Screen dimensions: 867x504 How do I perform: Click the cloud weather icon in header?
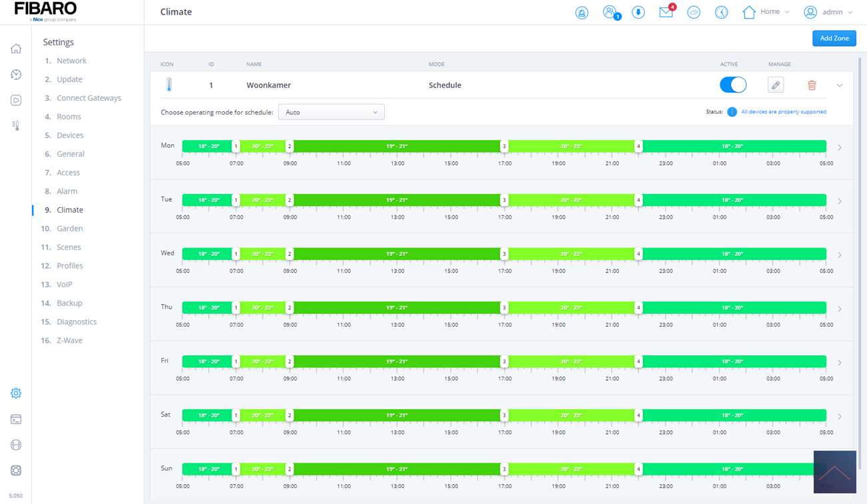[694, 13]
